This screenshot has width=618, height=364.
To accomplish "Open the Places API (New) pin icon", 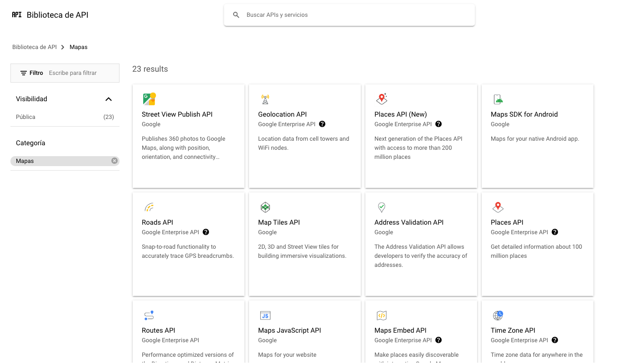I will click(x=382, y=99).
